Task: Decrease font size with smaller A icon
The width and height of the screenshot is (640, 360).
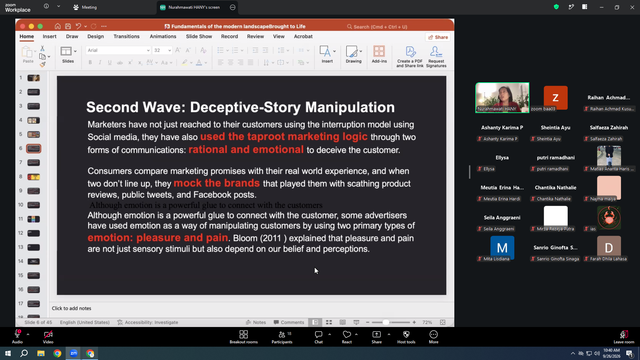Action: [x=188, y=50]
